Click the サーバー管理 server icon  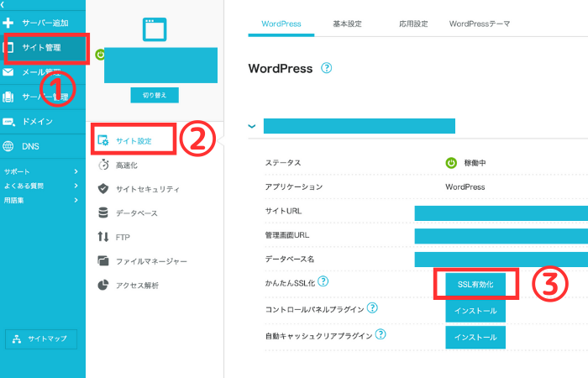tap(8, 97)
